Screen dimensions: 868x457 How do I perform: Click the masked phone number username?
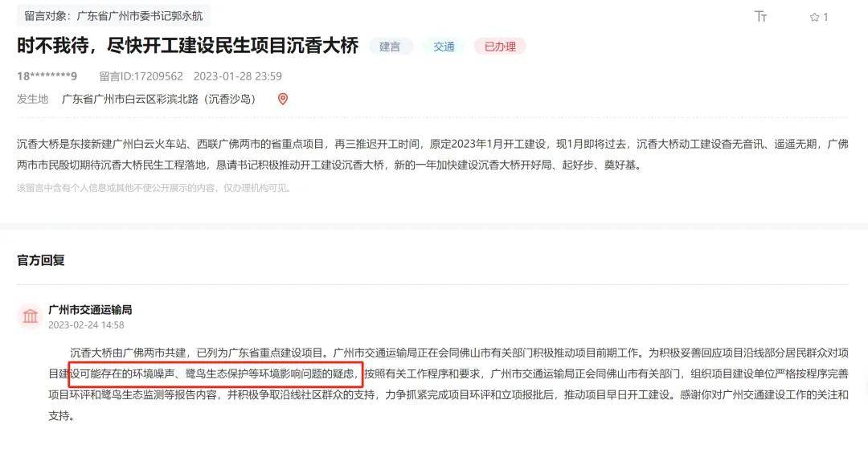pos(47,76)
